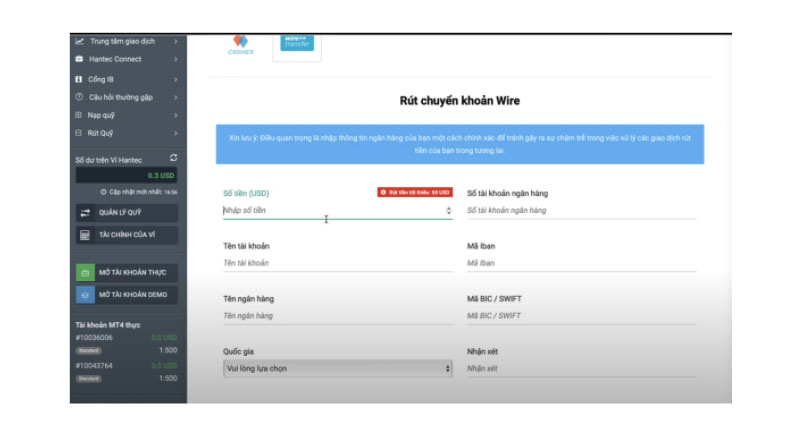Adjust the amount field stepper arrows

click(x=448, y=210)
